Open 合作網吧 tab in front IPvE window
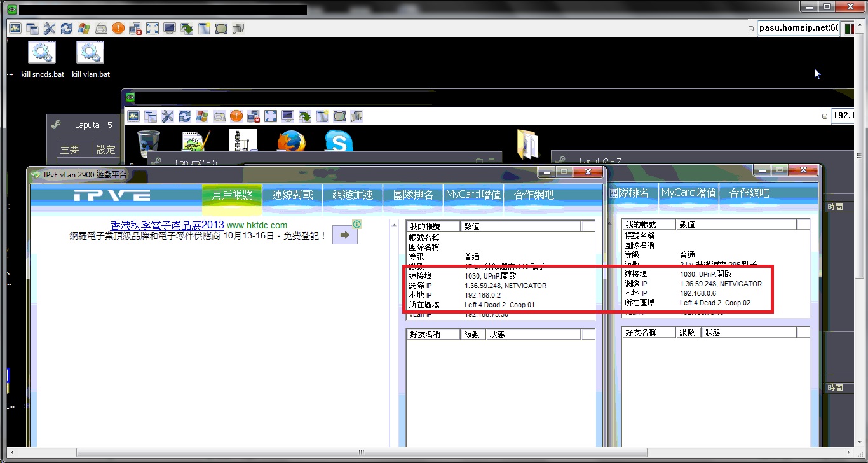Screen dimensions: 868x463 (534, 195)
